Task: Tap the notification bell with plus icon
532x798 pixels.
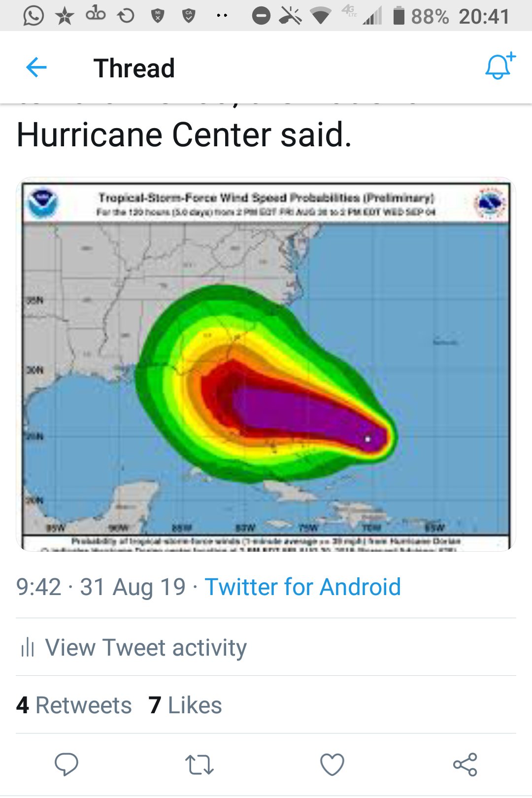Action: tap(499, 66)
